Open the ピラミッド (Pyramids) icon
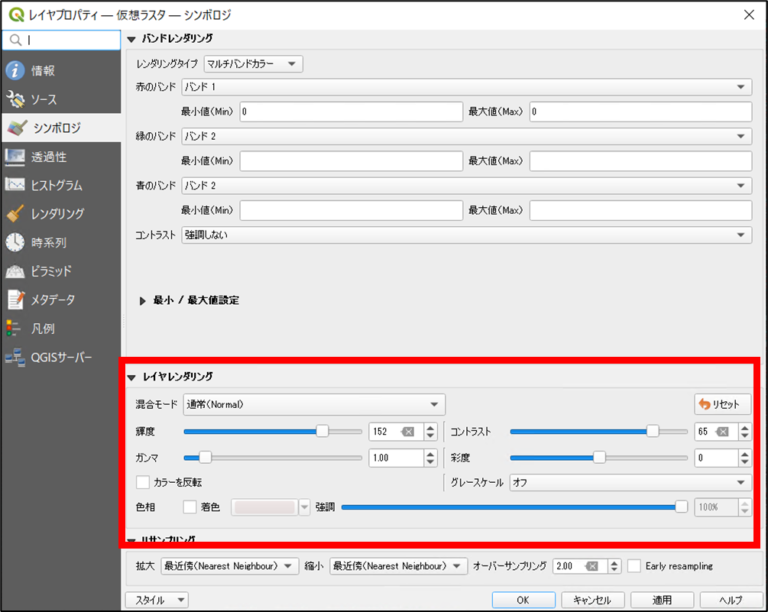Image resolution: width=768 pixels, height=612 pixels. click(x=15, y=271)
